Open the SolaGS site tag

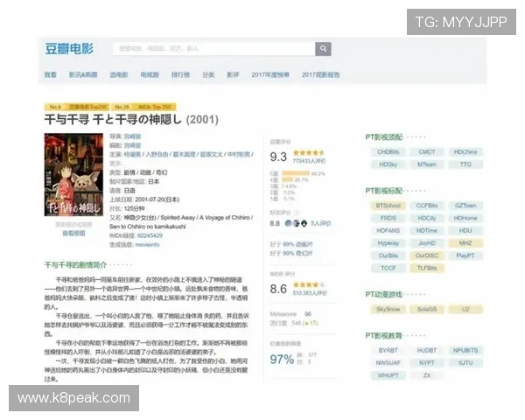pyautogui.click(x=427, y=309)
